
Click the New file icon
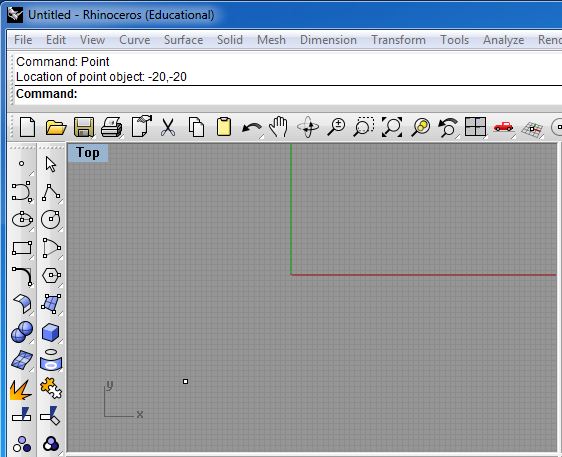tap(27, 127)
